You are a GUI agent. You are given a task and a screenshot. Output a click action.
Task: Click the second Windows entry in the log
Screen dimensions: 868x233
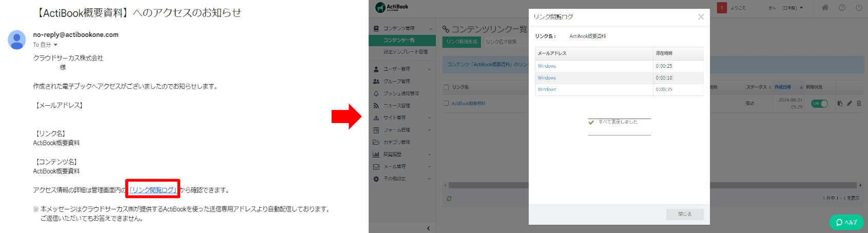[x=547, y=78]
